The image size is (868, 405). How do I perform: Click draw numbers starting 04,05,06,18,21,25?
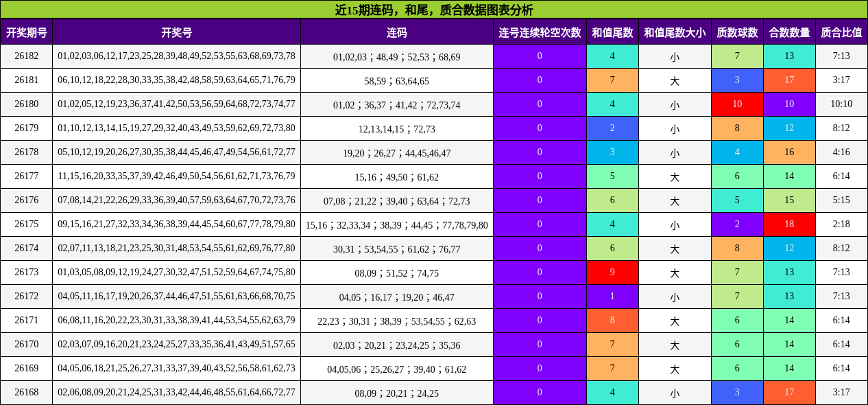176,369
